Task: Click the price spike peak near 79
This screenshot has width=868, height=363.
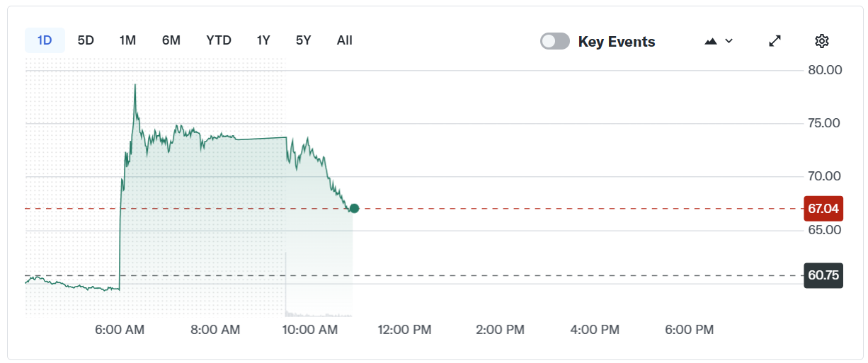Action: tap(135, 85)
